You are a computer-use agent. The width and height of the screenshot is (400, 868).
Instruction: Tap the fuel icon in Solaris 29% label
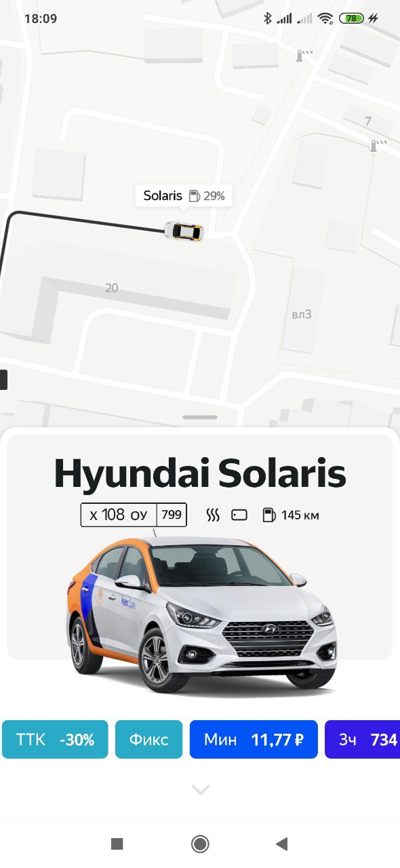click(x=195, y=197)
